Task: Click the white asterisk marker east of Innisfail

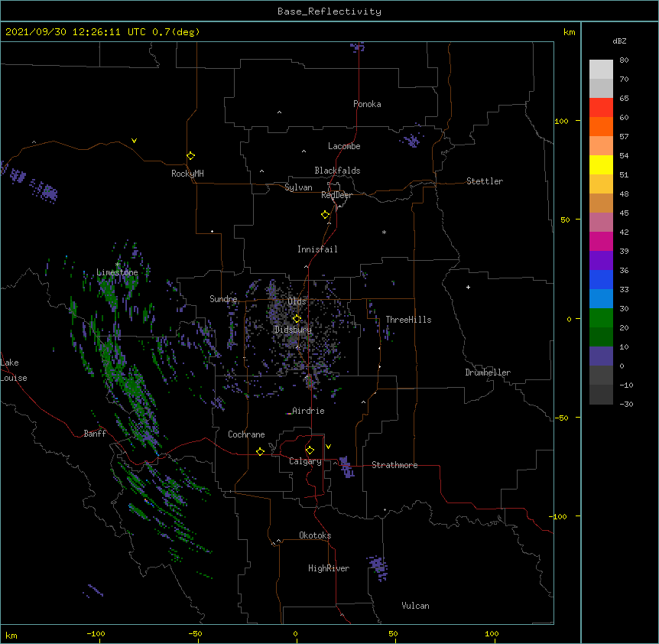Action: [384, 232]
